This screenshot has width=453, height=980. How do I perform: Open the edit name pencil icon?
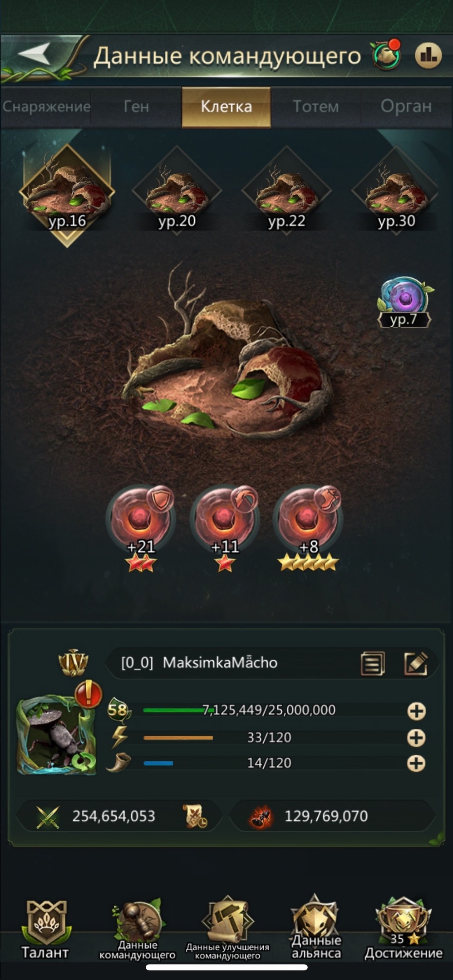415,663
